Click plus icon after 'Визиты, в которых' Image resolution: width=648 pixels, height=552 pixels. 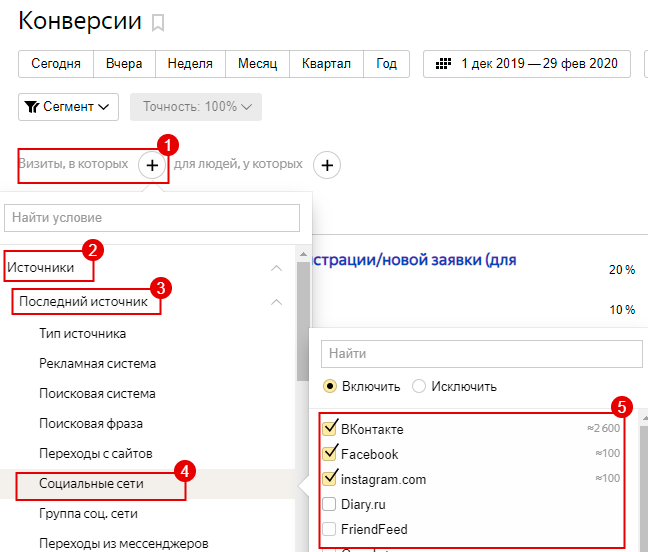pyautogui.click(x=151, y=165)
